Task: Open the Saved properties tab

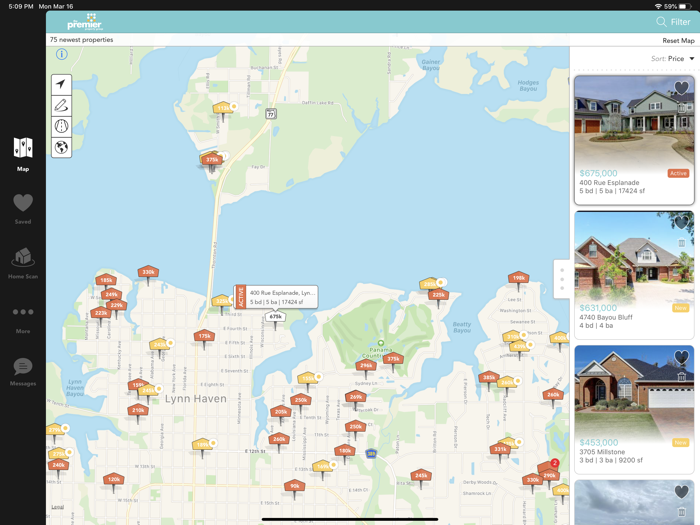Action: tap(23, 208)
